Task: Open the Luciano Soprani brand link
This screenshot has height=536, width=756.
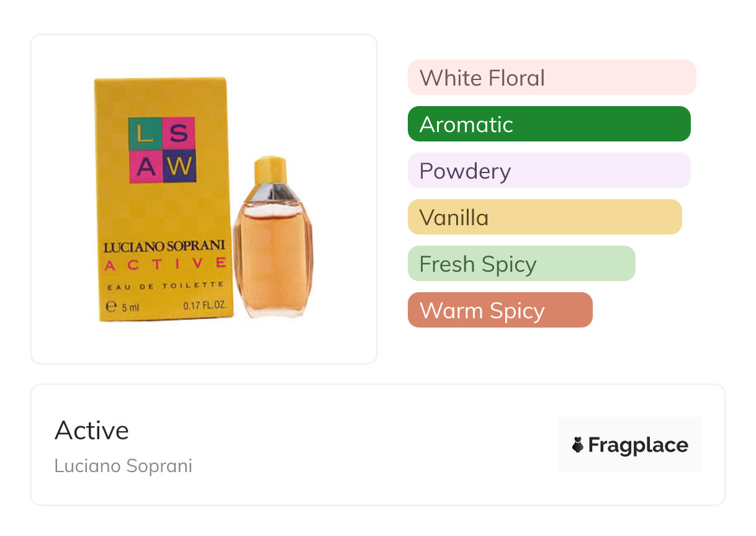Action: [124, 466]
